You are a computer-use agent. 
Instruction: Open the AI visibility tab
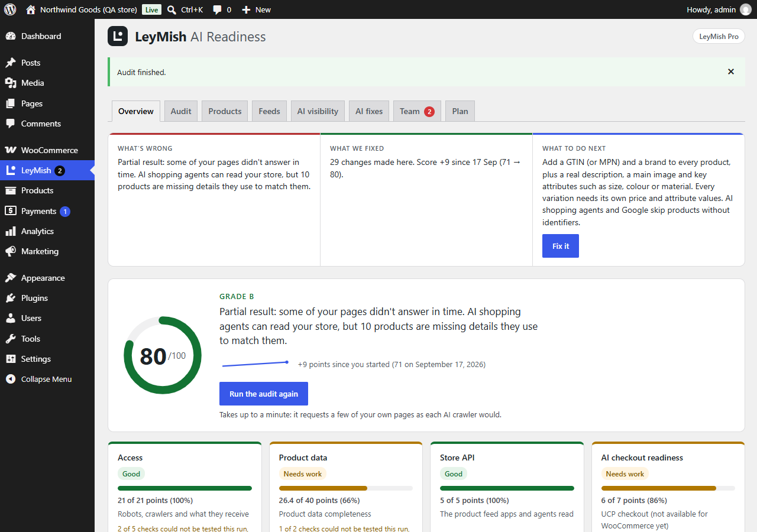[x=318, y=111]
